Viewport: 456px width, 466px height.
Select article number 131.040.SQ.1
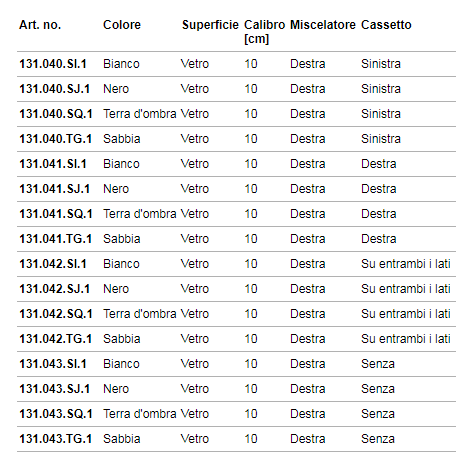pyautogui.click(x=56, y=114)
